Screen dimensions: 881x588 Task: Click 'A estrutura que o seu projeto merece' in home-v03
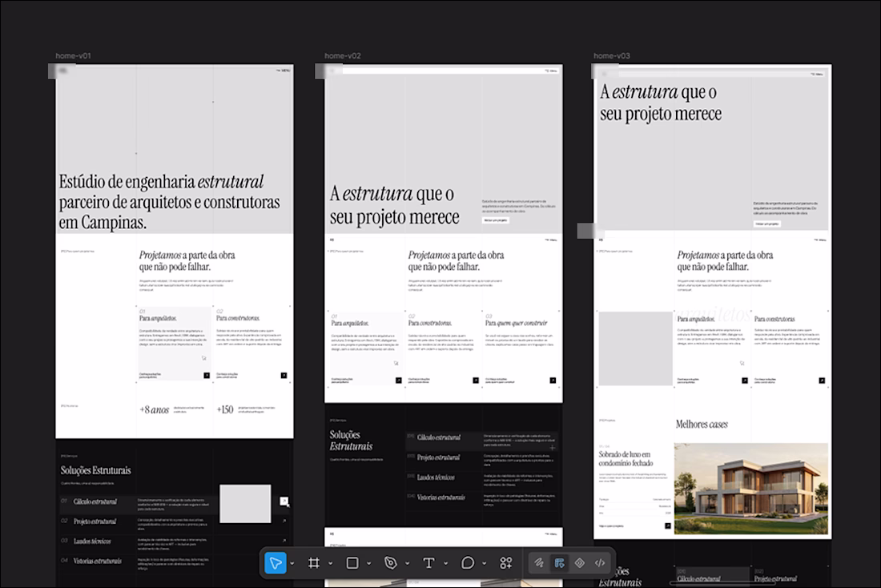(x=661, y=103)
